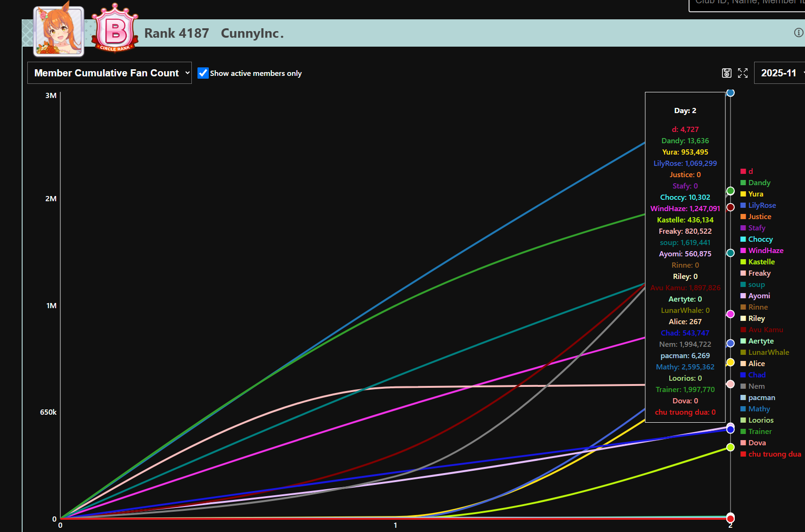Click the yellow data point on day 2
The width and height of the screenshot is (805, 532).
click(731, 362)
